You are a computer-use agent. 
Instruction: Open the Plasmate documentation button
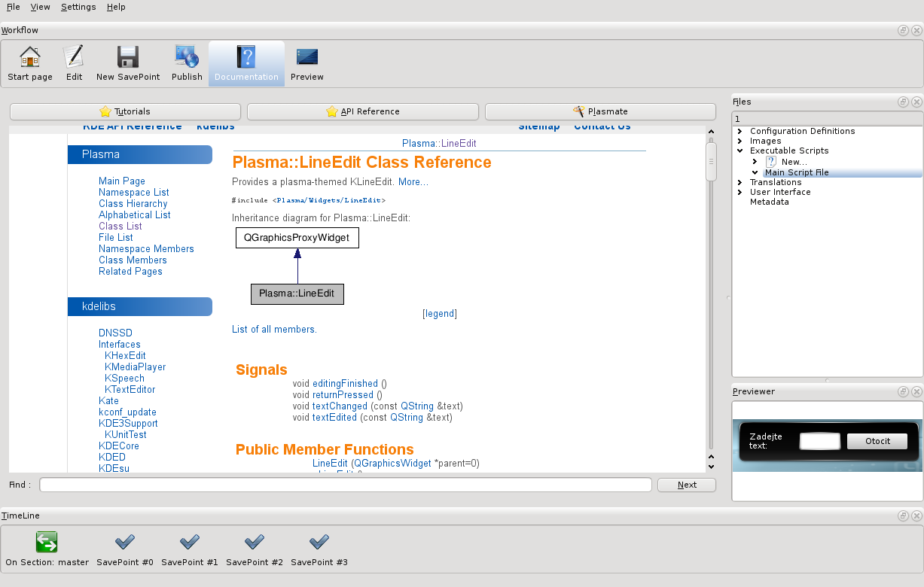click(600, 111)
